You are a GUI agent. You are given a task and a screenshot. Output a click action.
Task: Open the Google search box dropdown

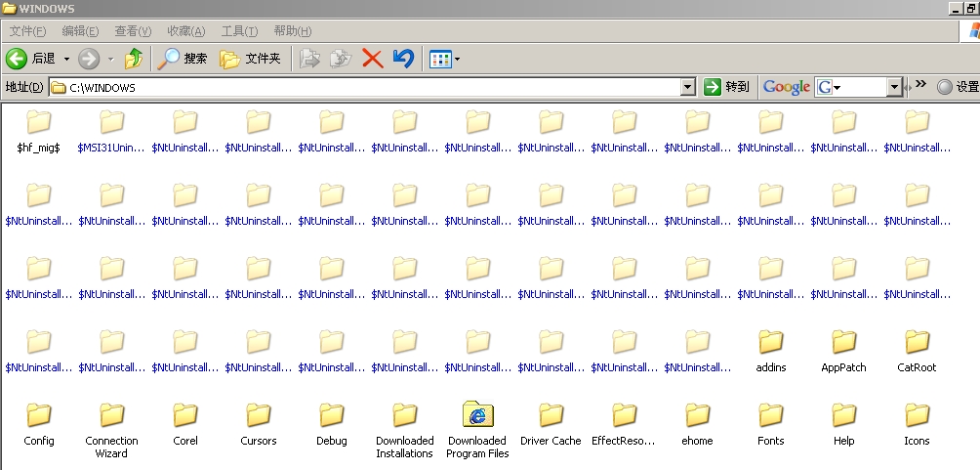click(x=894, y=87)
